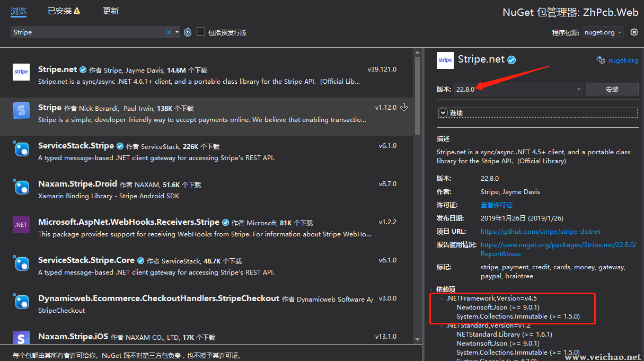Select the Naxam.Stripe.iOS package name
This screenshot has height=361, width=644.
[x=73, y=337]
